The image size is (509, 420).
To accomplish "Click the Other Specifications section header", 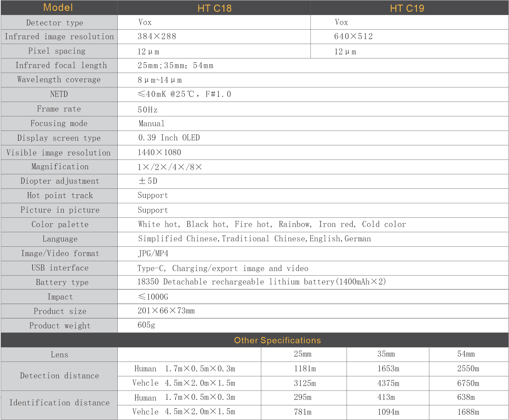I will [x=277, y=340].
